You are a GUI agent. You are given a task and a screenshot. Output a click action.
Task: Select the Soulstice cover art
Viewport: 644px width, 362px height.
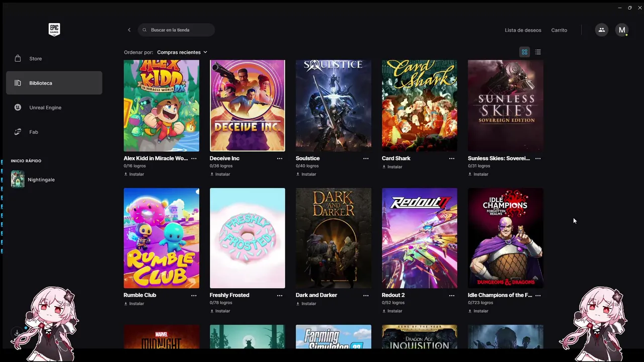(x=334, y=106)
